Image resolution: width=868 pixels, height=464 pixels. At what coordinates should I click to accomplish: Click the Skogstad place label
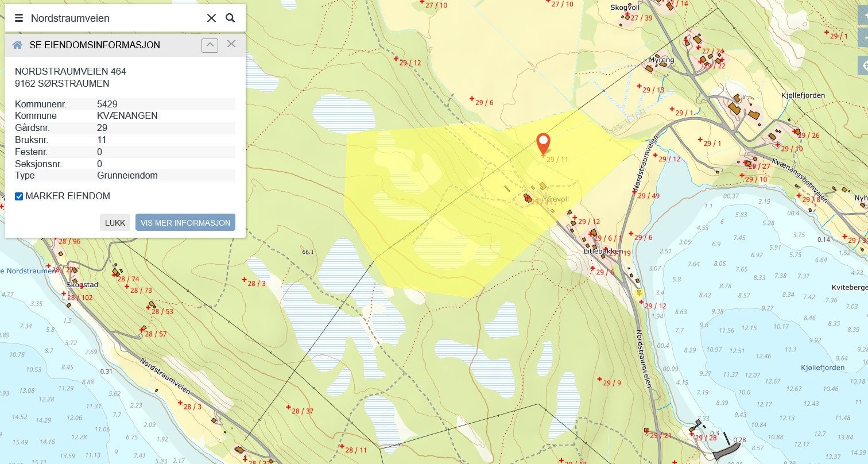[82, 285]
